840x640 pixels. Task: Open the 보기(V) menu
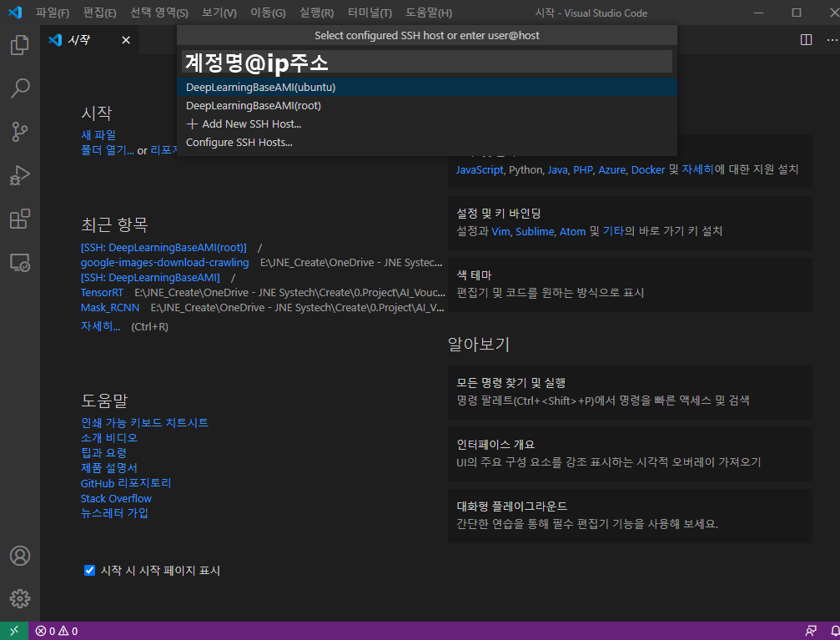(219, 13)
